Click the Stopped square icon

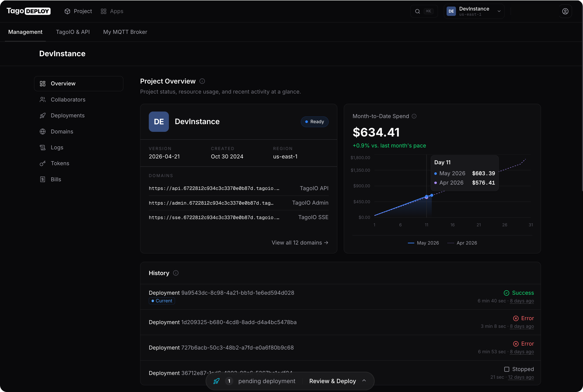point(507,369)
